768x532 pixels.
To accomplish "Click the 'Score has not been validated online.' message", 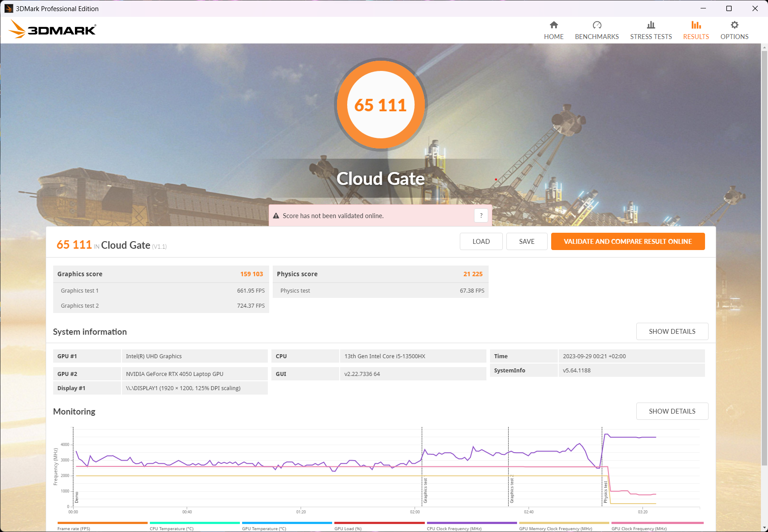I will [333, 216].
